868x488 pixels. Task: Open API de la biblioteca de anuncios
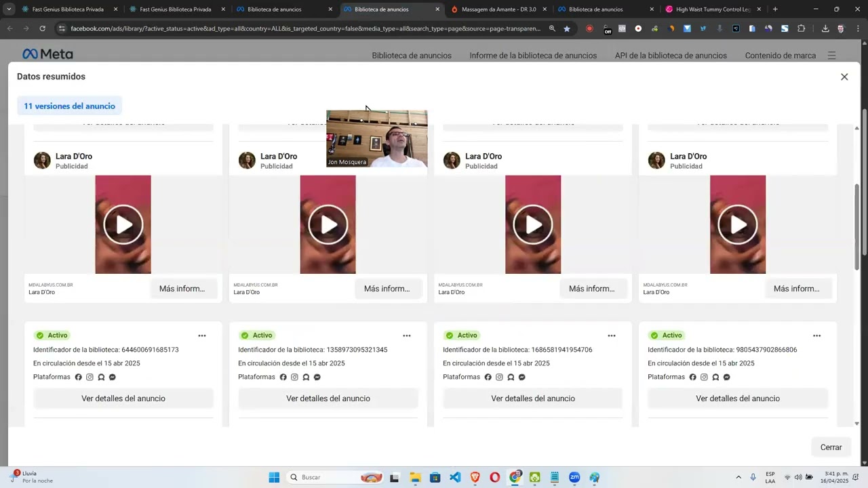pos(671,56)
